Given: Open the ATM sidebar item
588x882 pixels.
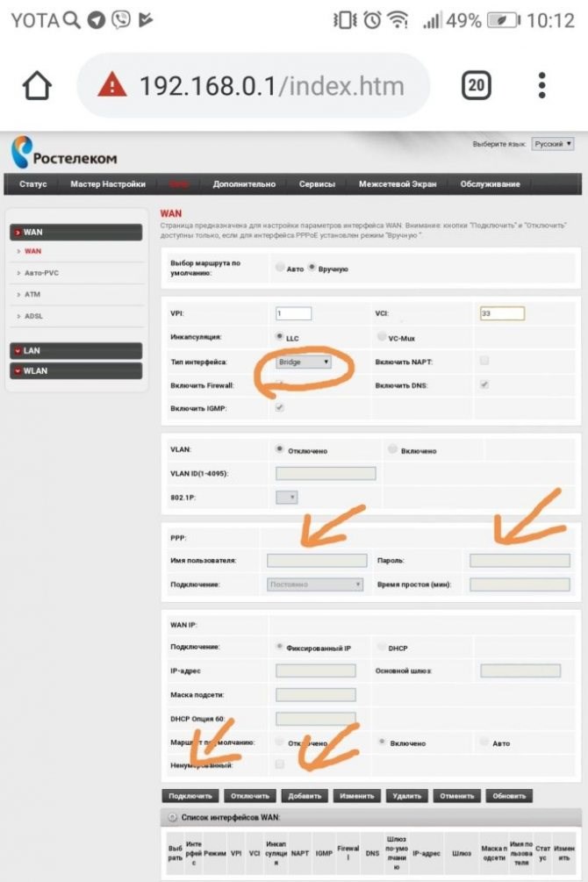Looking at the screenshot, I should pos(32,294).
